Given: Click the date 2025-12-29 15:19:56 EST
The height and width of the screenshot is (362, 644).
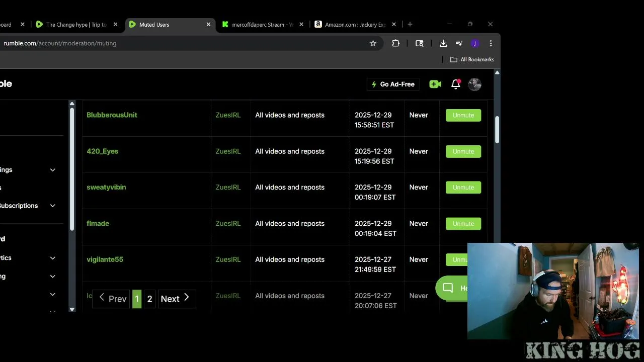Looking at the screenshot, I should pos(374,156).
